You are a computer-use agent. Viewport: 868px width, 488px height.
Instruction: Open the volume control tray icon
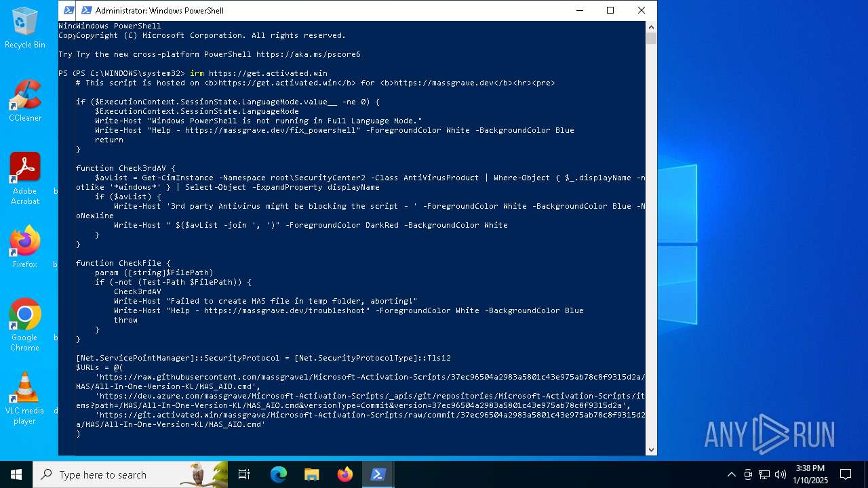tap(781, 474)
